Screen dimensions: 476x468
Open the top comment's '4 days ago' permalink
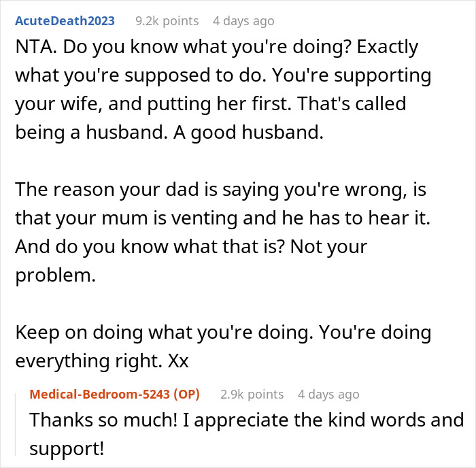243,21
